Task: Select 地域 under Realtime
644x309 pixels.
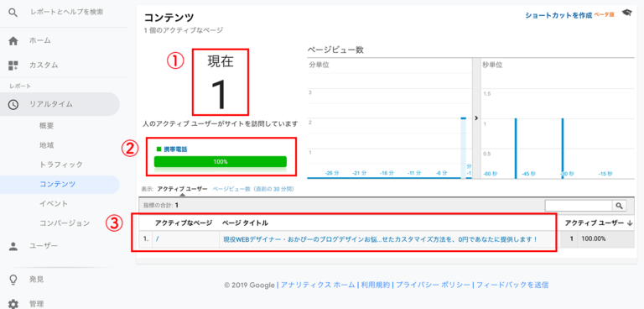Action: [x=46, y=145]
